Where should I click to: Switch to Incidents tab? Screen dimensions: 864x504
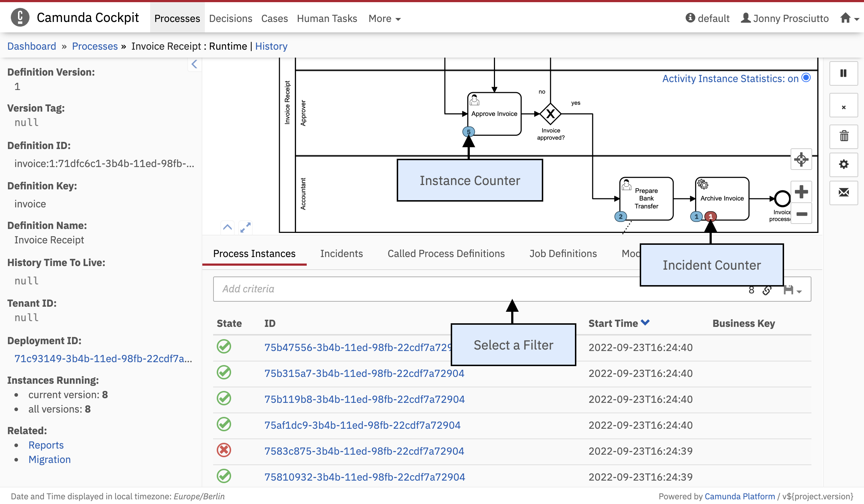[x=341, y=254]
